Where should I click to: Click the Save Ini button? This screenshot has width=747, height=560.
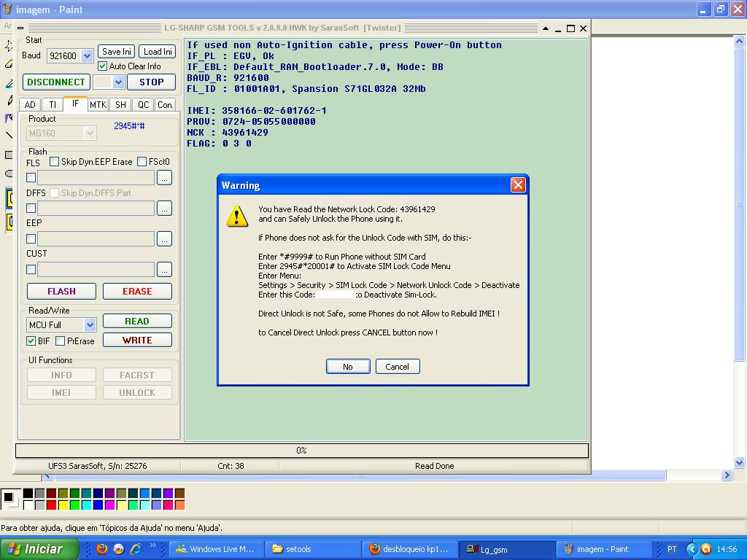(x=116, y=52)
